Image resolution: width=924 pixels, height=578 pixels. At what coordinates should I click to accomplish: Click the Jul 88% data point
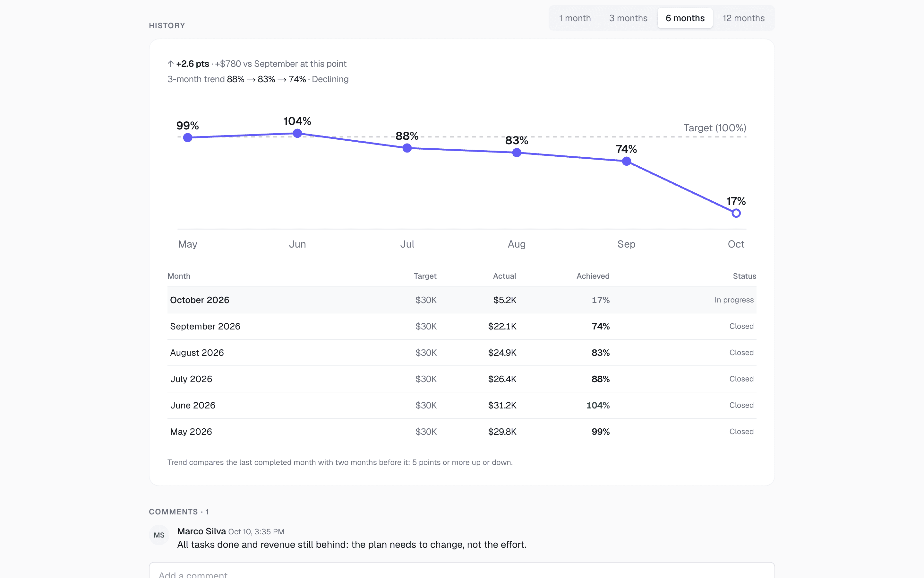tap(407, 148)
